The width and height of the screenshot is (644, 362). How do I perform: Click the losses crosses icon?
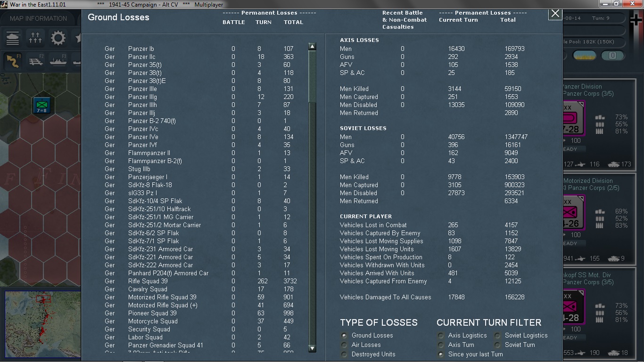coord(35,38)
